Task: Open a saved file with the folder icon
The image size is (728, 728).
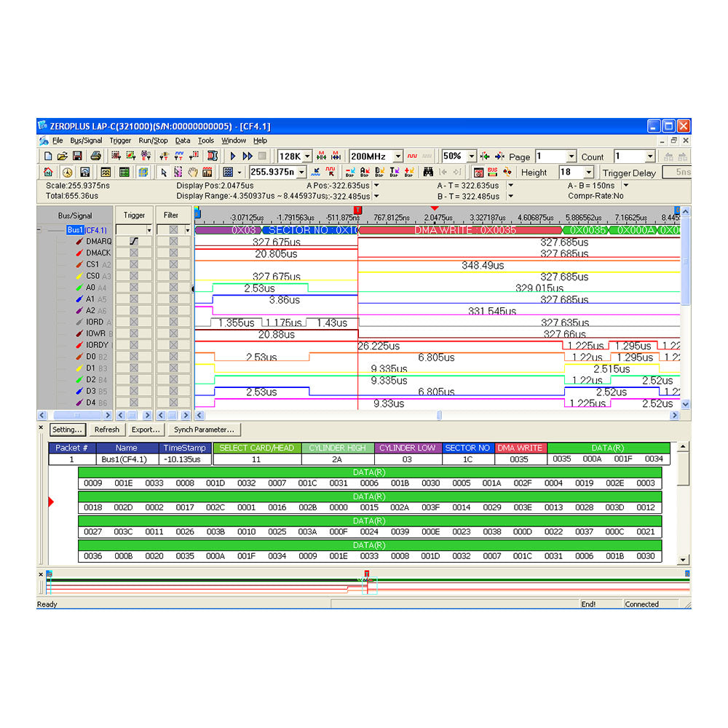Action: click(x=62, y=156)
